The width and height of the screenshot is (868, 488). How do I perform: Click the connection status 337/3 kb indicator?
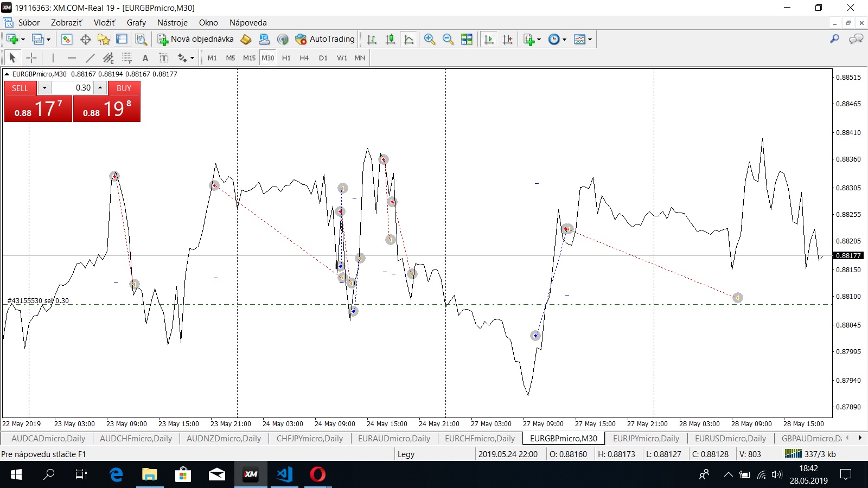810,454
